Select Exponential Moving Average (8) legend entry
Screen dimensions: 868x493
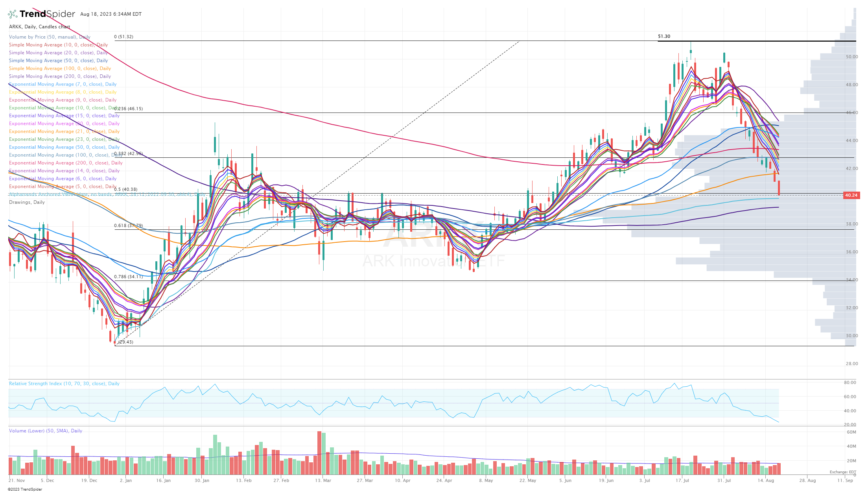coord(63,92)
